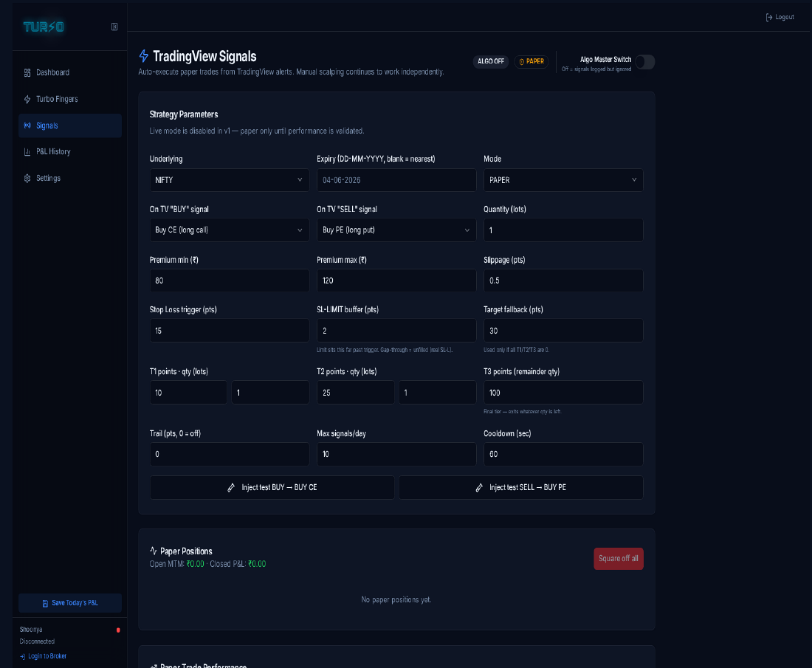Click the clock icon in PAPER badge

(x=521, y=61)
